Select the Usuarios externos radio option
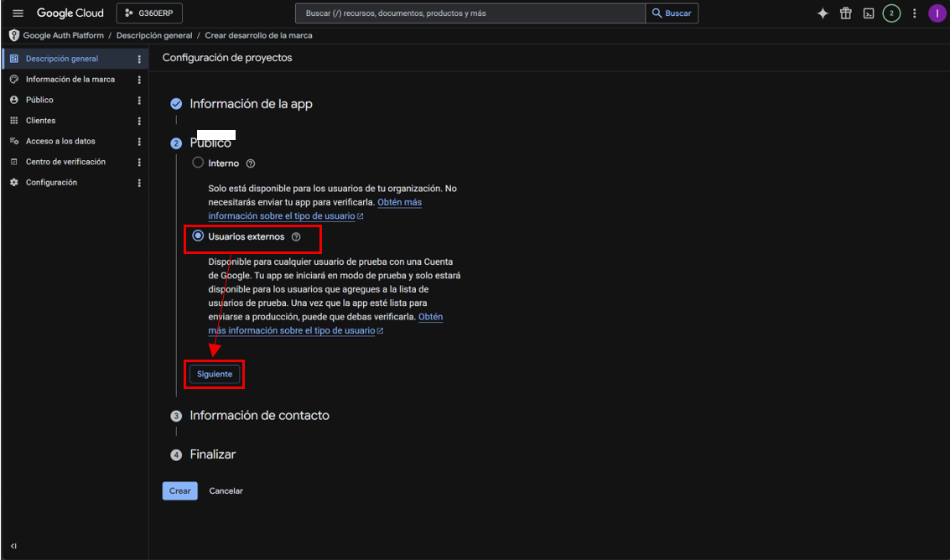The image size is (950, 560). 198,236
